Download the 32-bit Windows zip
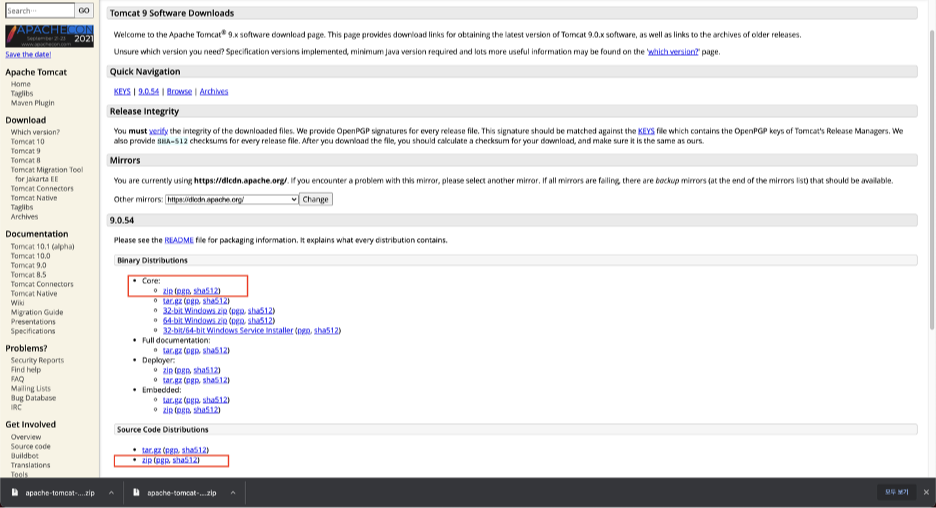Viewport: 936px width, 508px height. (195, 310)
